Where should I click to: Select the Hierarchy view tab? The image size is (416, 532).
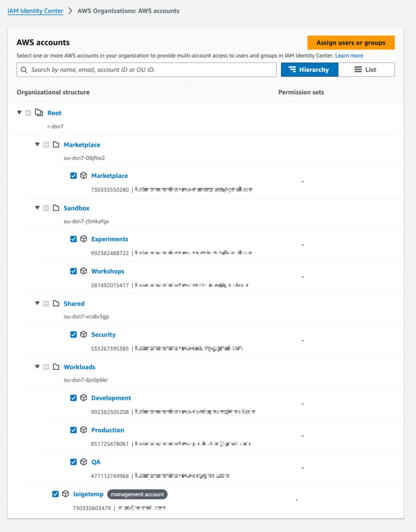pyautogui.click(x=309, y=69)
